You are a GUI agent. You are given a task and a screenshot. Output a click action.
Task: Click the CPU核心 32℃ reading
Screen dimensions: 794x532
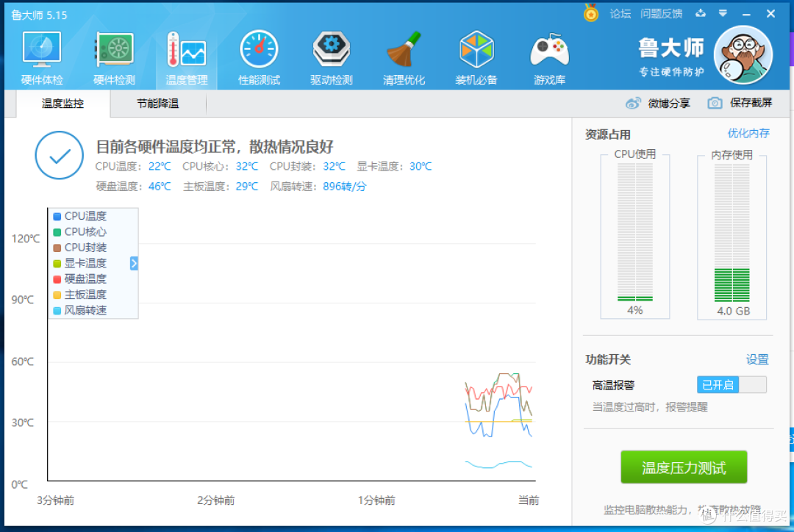click(221, 167)
